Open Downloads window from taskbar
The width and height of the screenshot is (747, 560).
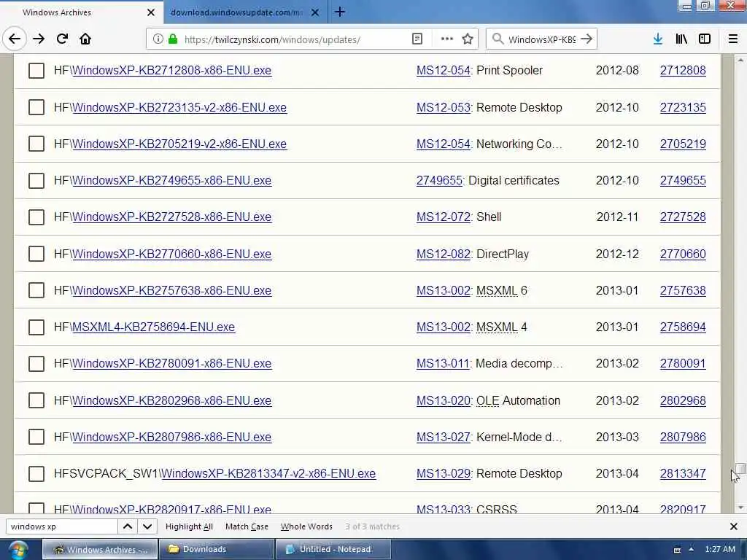(x=216, y=550)
